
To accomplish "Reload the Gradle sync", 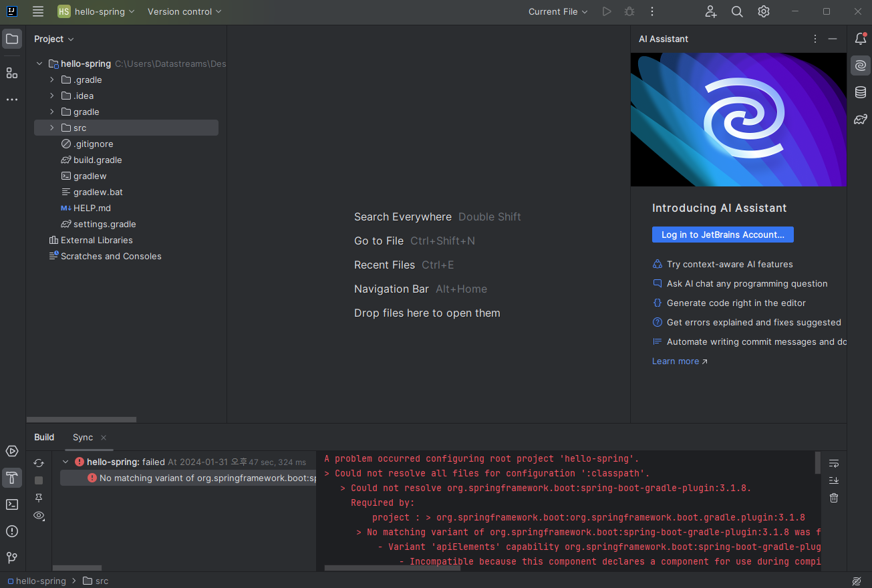I will click(x=39, y=463).
